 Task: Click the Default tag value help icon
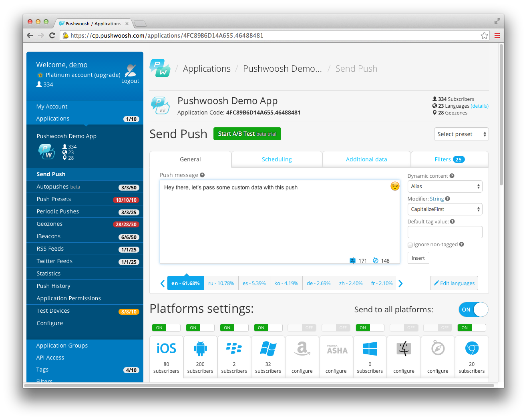[452, 221]
